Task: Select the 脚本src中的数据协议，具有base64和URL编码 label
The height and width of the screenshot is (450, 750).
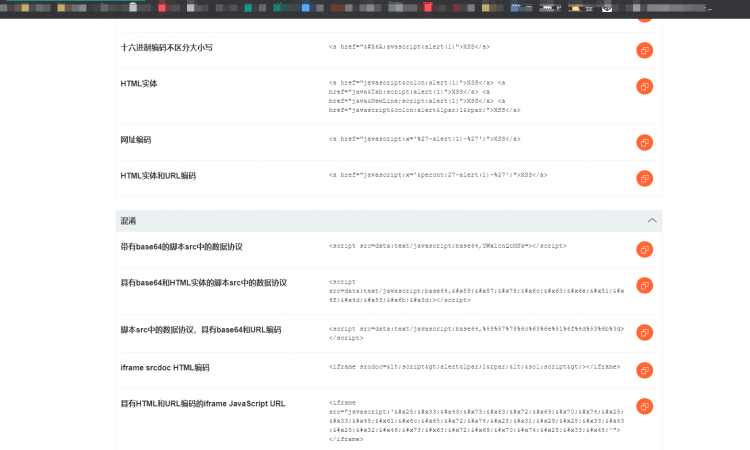Action: [x=201, y=329]
